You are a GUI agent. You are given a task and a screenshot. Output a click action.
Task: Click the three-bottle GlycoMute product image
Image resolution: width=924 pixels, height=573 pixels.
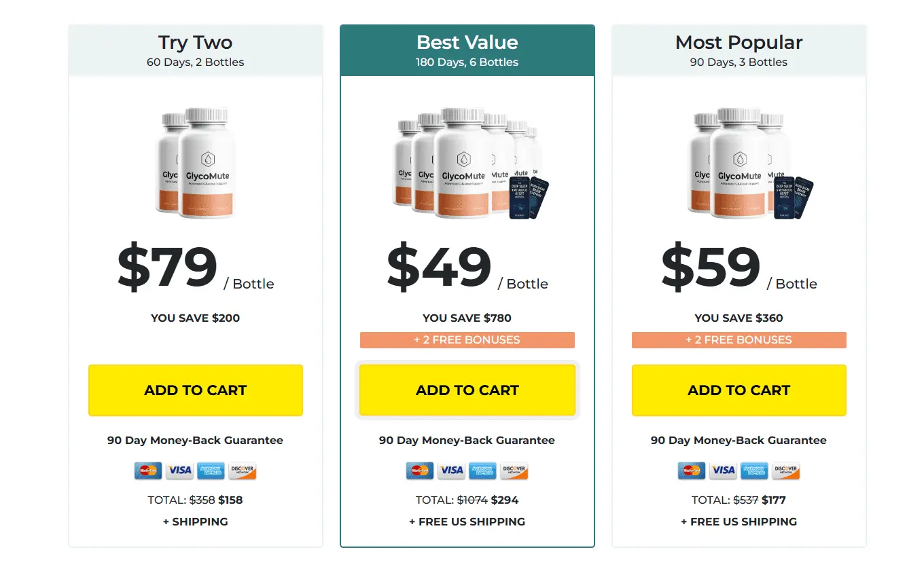pos(747,163)
